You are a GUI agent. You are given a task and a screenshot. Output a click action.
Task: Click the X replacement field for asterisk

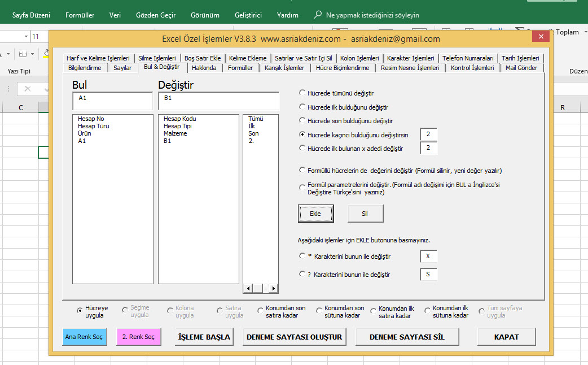428,256
